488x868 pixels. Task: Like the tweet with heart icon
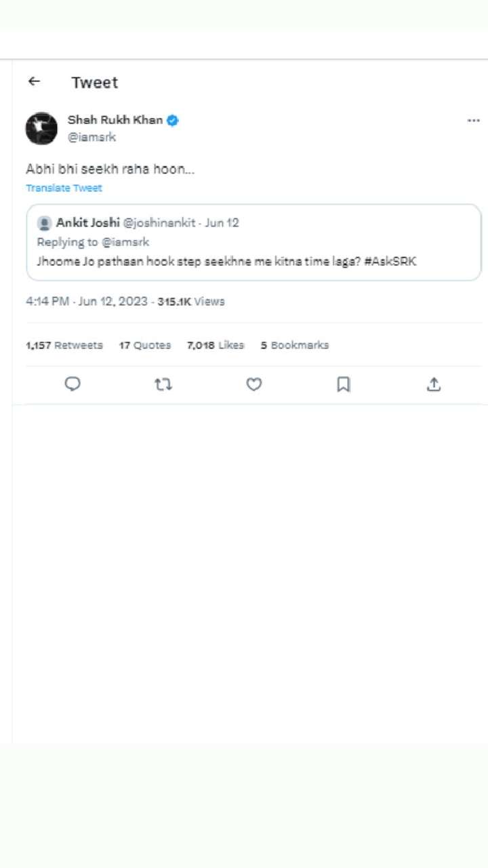pyautogui.click(x=253, y=384)
